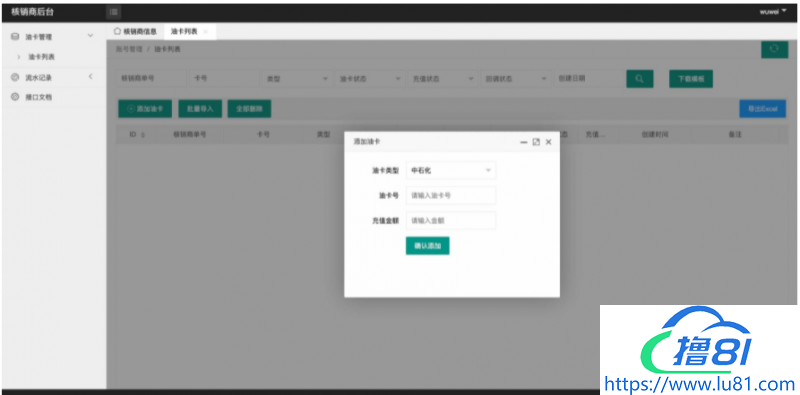The width and height of the screenshot is (800, 395).
Task: Click the 下载模板 button
Action: pos(691,79)
